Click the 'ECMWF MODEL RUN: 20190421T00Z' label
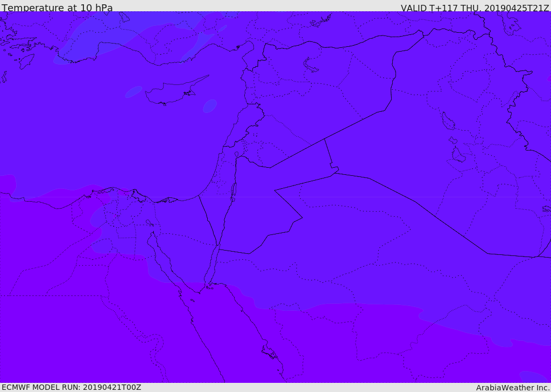This screenshot has height=392, width=551. click(72, 387)
